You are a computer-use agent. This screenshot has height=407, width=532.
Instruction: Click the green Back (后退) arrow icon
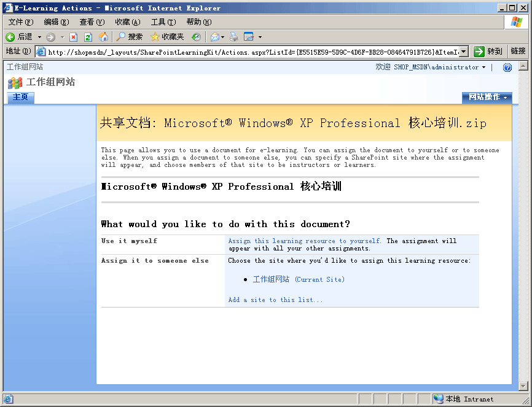tap(10, 37)
